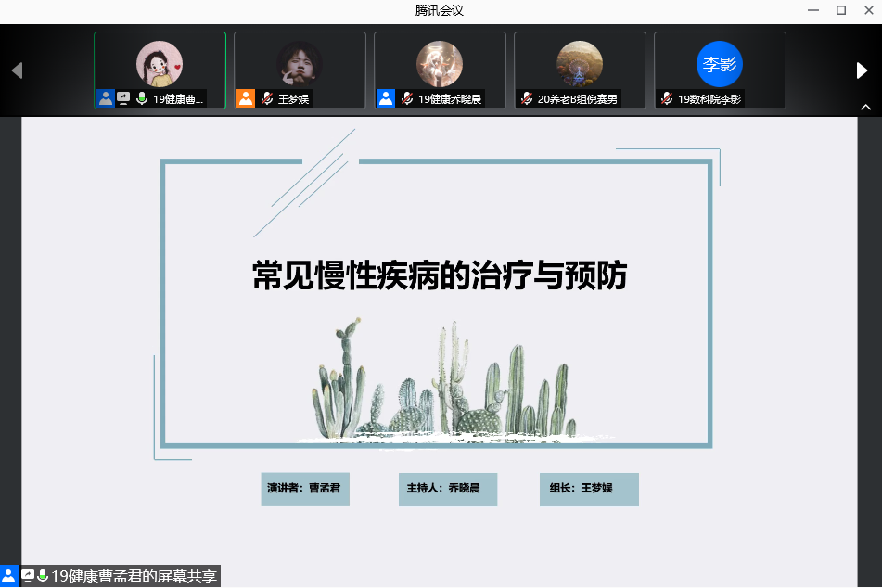Click 19健康曹's screen share icon
Viewport: 882px width, 588px height.
pos(123,98)
